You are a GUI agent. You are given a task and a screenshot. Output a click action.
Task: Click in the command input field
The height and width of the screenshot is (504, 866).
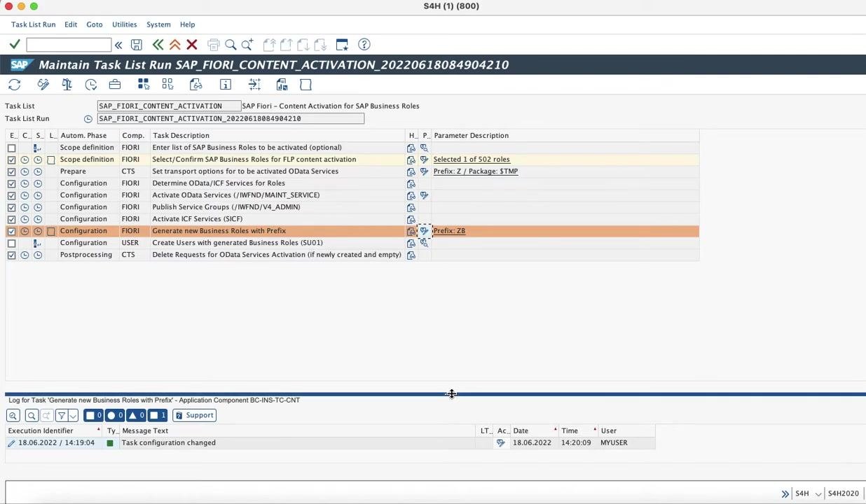click(69, 45)
